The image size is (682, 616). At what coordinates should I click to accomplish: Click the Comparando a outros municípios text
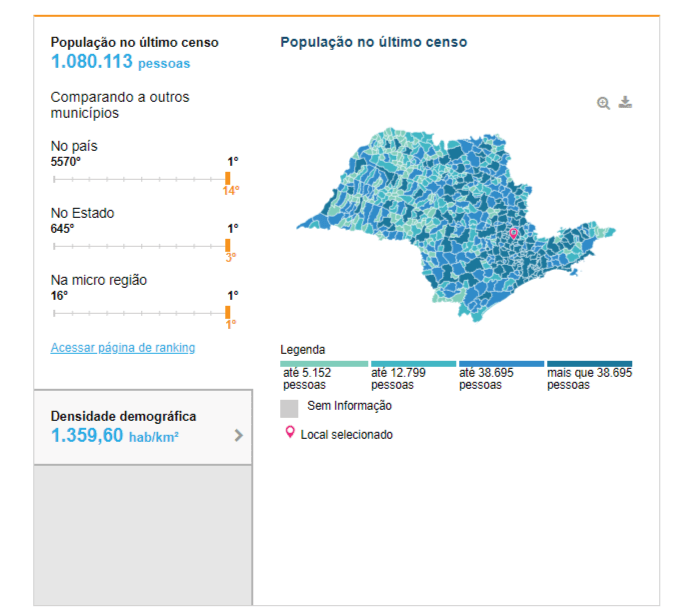tap(120, 105)
